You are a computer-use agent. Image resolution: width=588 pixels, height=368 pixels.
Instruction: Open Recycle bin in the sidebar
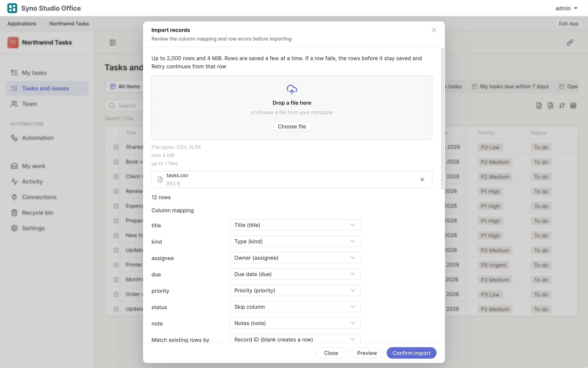[x=47, y=213]
